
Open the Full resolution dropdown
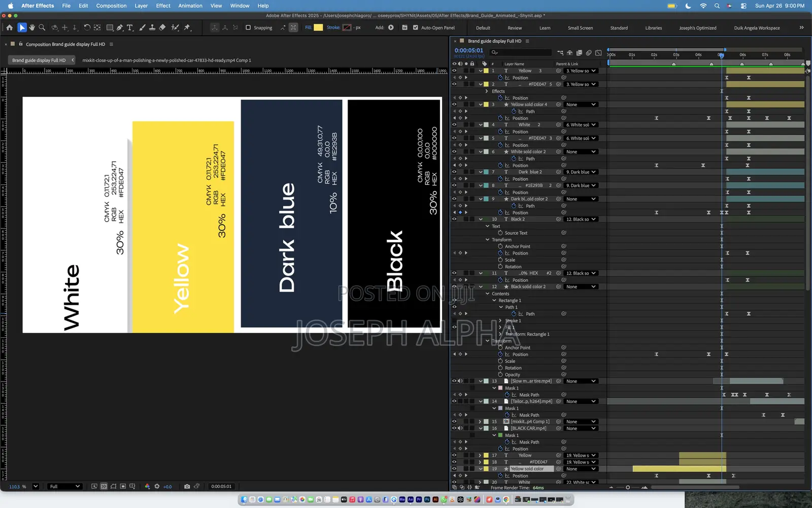point(64,486)
